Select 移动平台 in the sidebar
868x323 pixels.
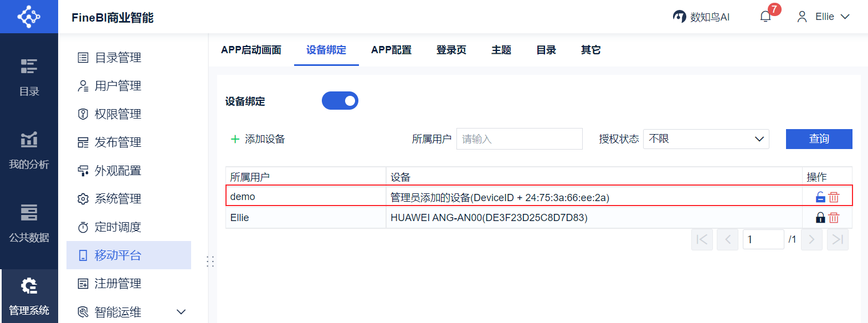(129, 255)
